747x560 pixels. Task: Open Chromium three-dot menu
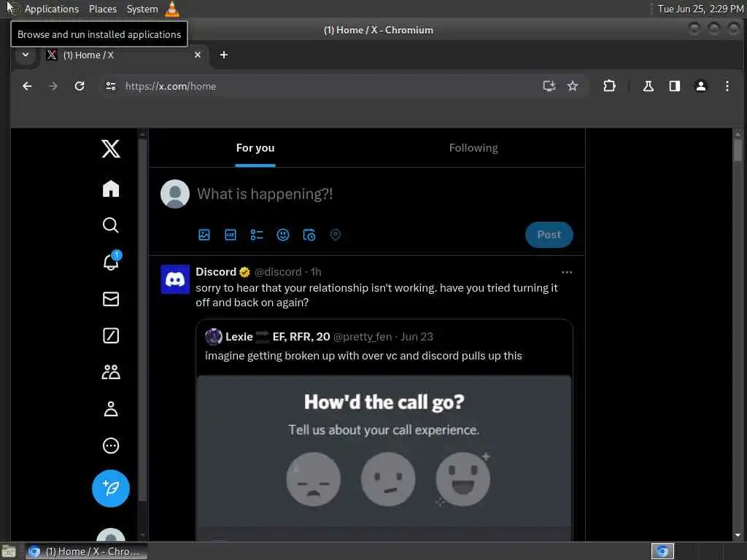click(727, 86)
